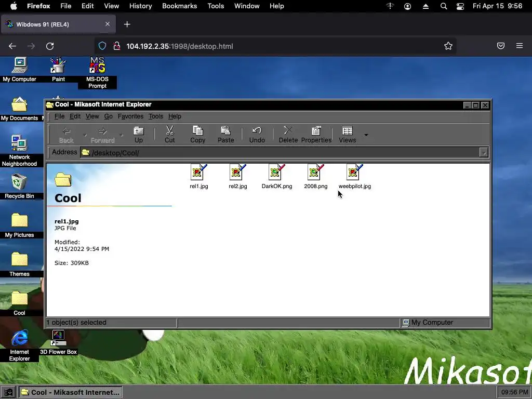Maximize the Cool explorer window
The height and width of the screenshot is (399, 532).
(x=476, y=105)
